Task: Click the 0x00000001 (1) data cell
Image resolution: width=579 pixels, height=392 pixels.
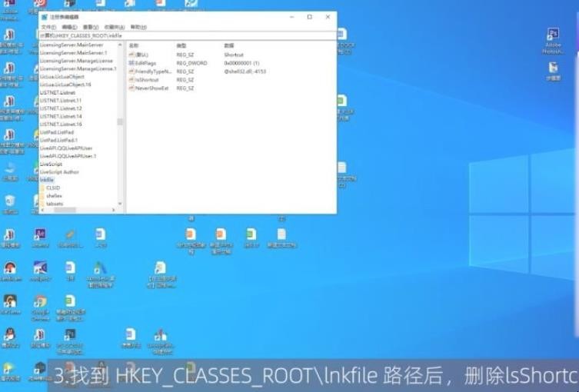Action: pos(241,63)
